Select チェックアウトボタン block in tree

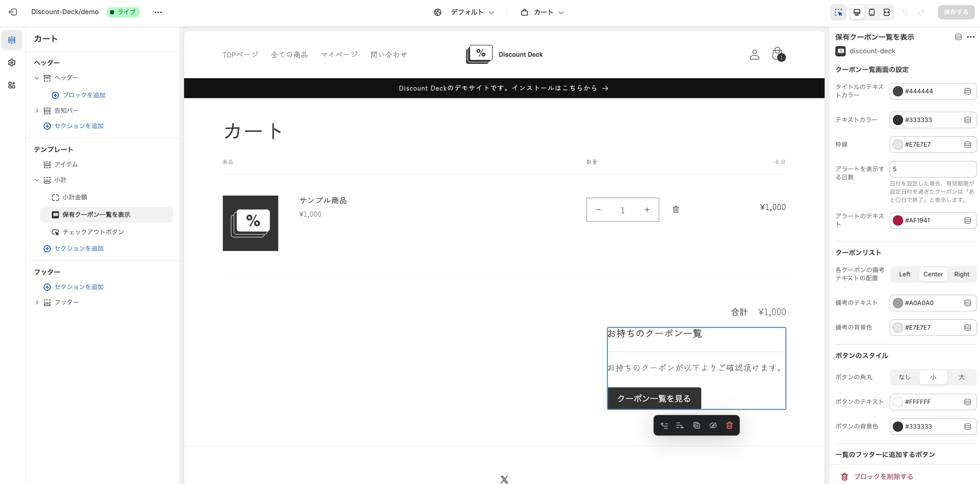pos(93,232)
